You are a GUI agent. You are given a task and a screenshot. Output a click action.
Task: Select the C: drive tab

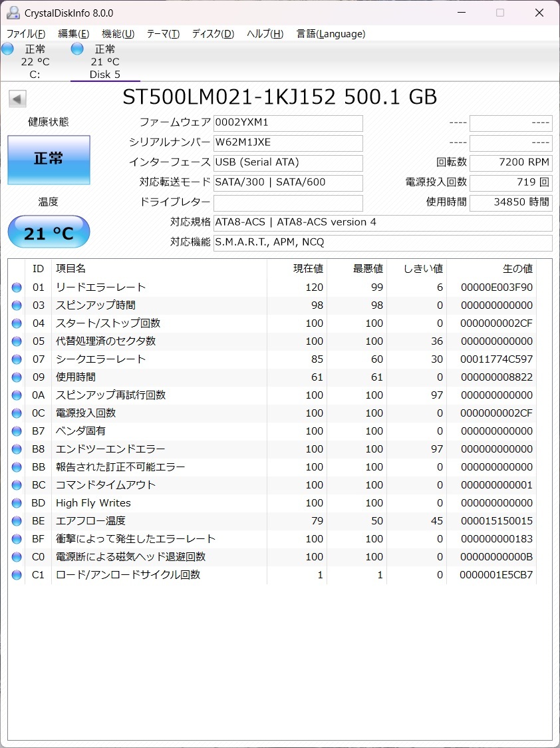click(x=35, y=61)
